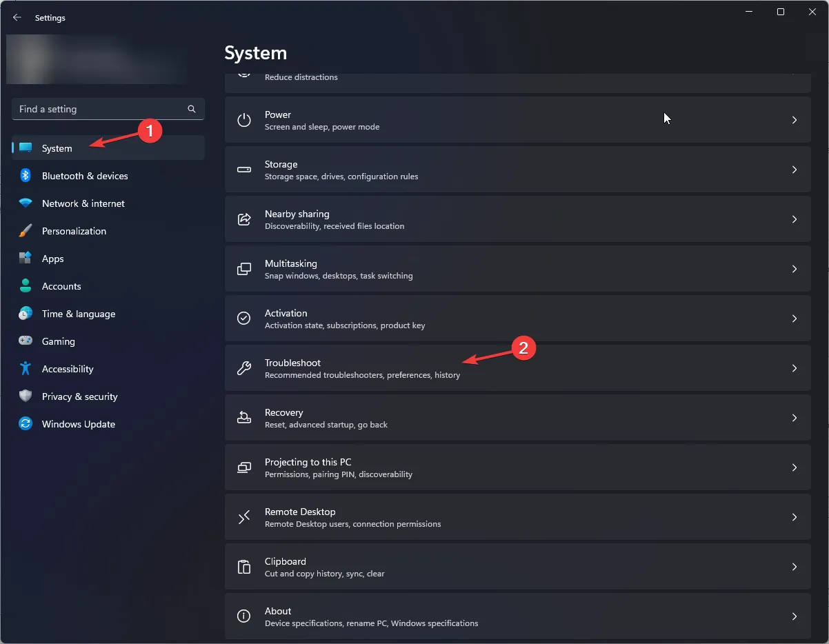Viewport: 829px width, 644px height.
Task: Click the back arrow in the Settings title bar
Action: (x=17, y=18)
